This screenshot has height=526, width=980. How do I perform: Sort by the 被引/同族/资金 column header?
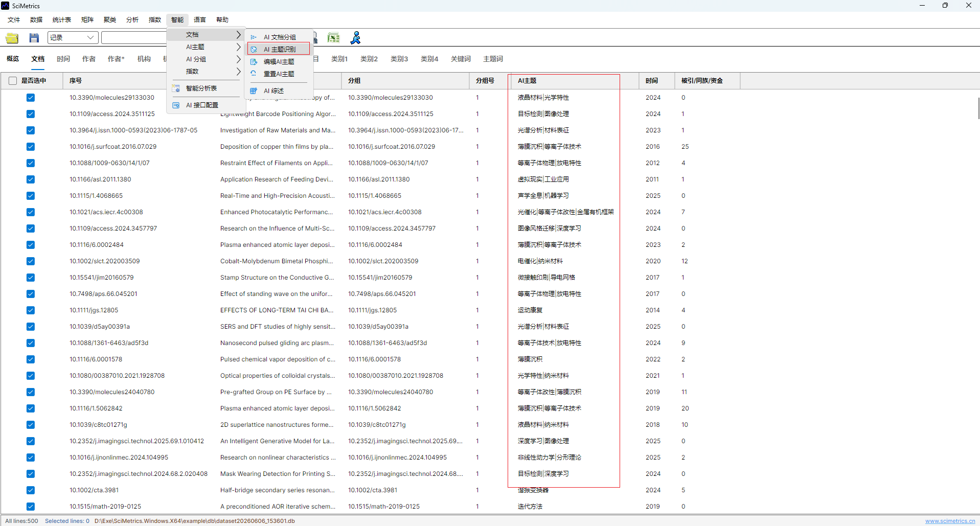(x=707, y=81)
